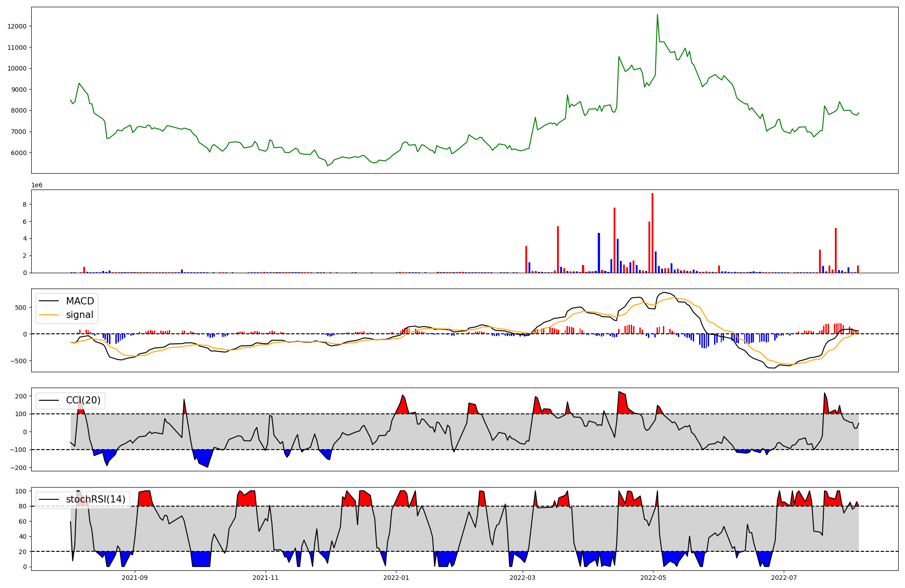
Task: Click the 2022-07 date axis label
Action: [784, 578]
